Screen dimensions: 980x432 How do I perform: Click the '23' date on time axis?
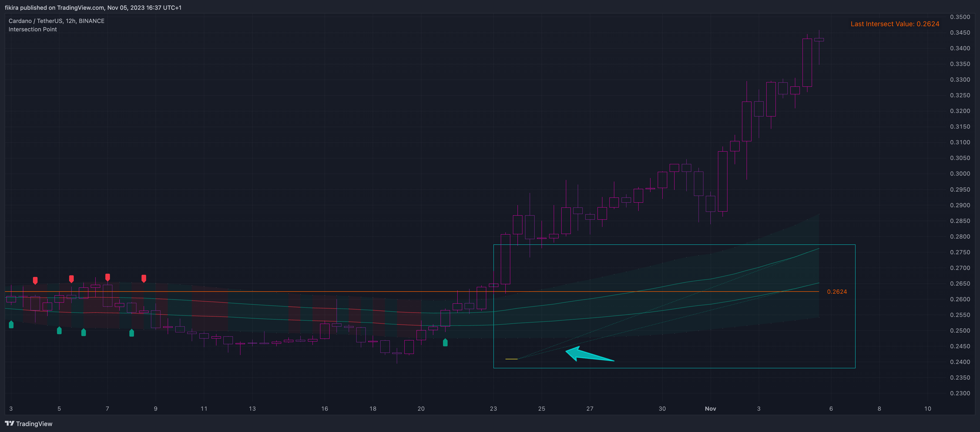tap(494, 408)
